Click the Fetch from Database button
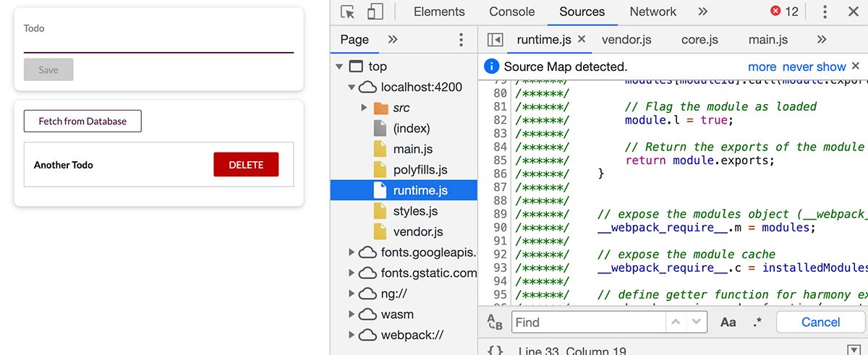 point(82,121)
